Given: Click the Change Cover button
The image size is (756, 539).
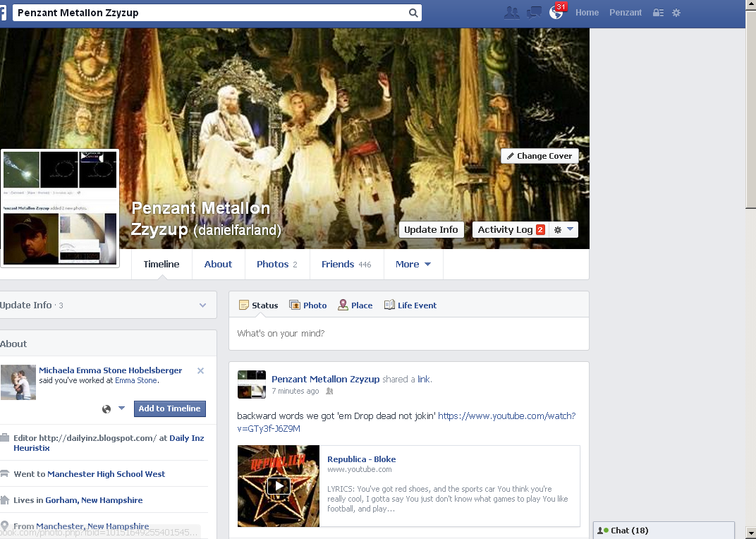Looking at the screenshot, I should point(539,156).
